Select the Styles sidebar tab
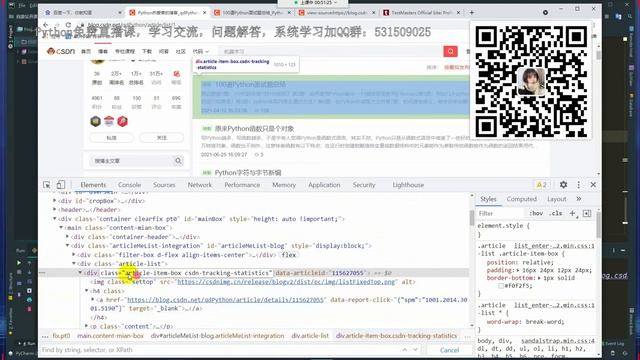Screen dimensions: 640x360 pos(488,199)
